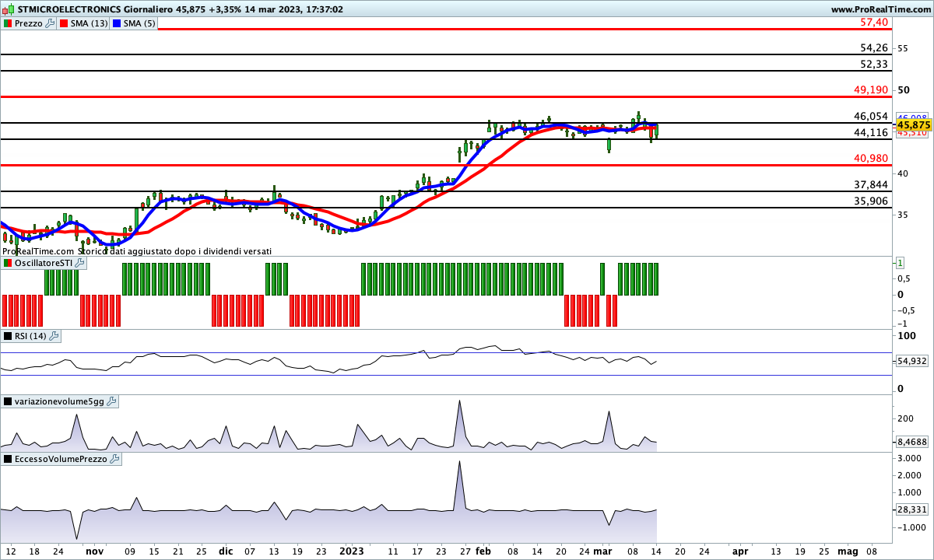Viewport: 934px width, 560px height.
Task: Click the 'dic' month label on time axis
Action: tap(225, 551)
